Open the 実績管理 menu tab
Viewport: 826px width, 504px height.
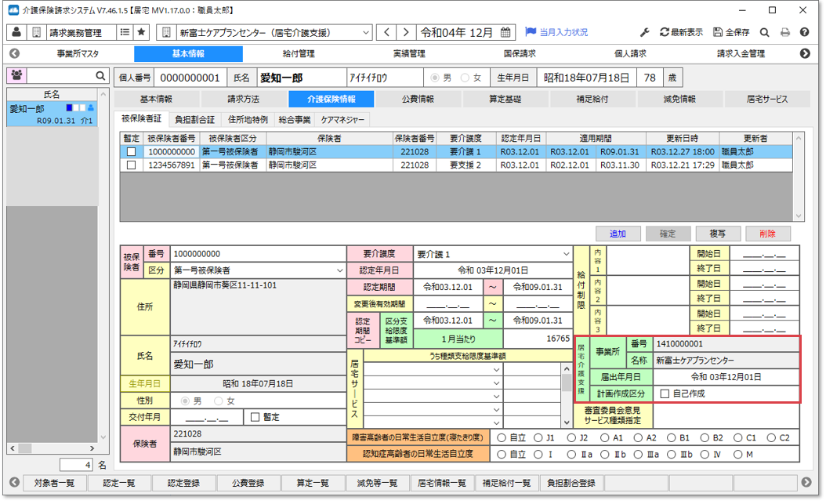(x=409, y=54)
